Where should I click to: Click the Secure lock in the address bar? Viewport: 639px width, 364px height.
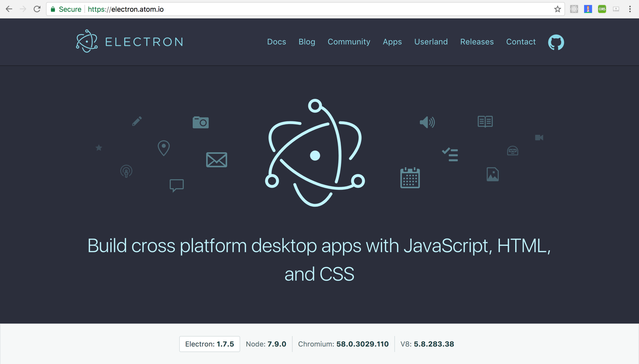[53, 9]
